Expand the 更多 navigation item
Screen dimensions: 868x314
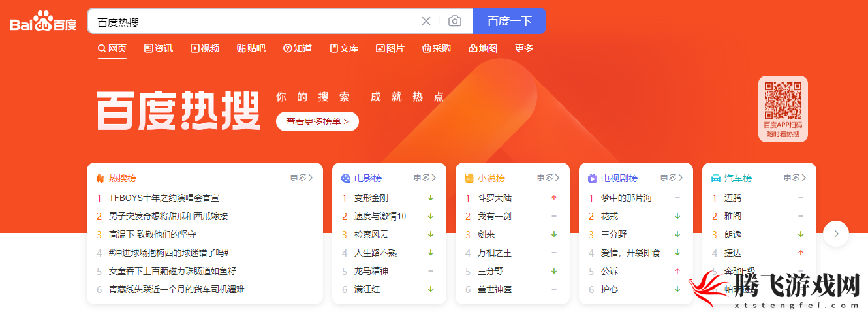coord(524,48)
